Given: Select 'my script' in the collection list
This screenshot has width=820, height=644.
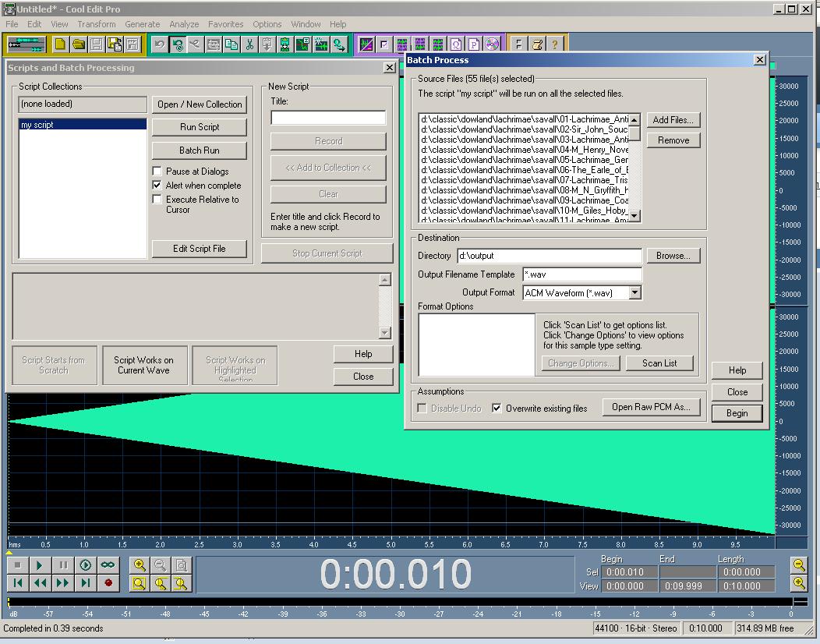Looking at the screenshot, I should click(83, 125).
